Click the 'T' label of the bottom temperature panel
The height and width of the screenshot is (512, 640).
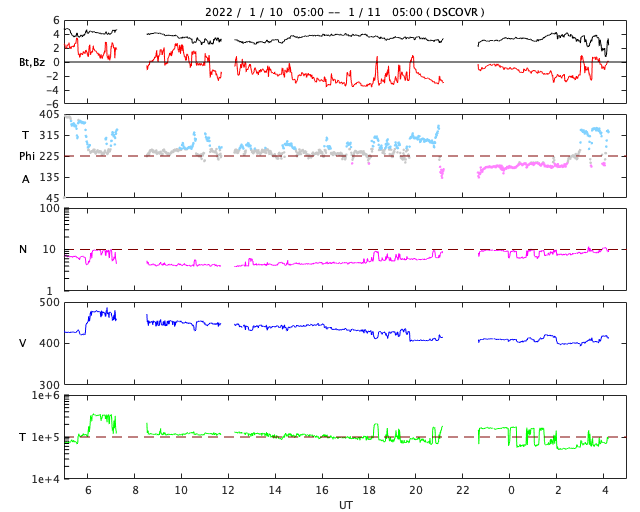click(23, 437)
